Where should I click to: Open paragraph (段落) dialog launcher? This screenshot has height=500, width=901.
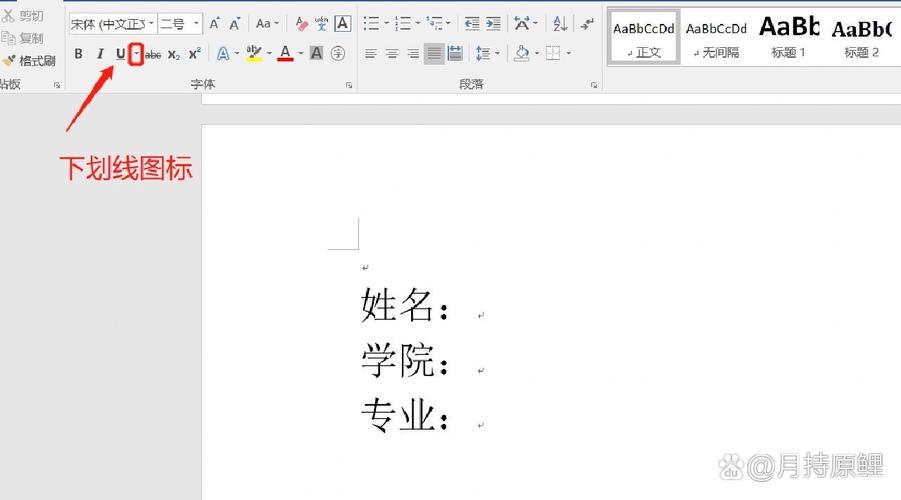pyautogui.click(x=594, y=85)
